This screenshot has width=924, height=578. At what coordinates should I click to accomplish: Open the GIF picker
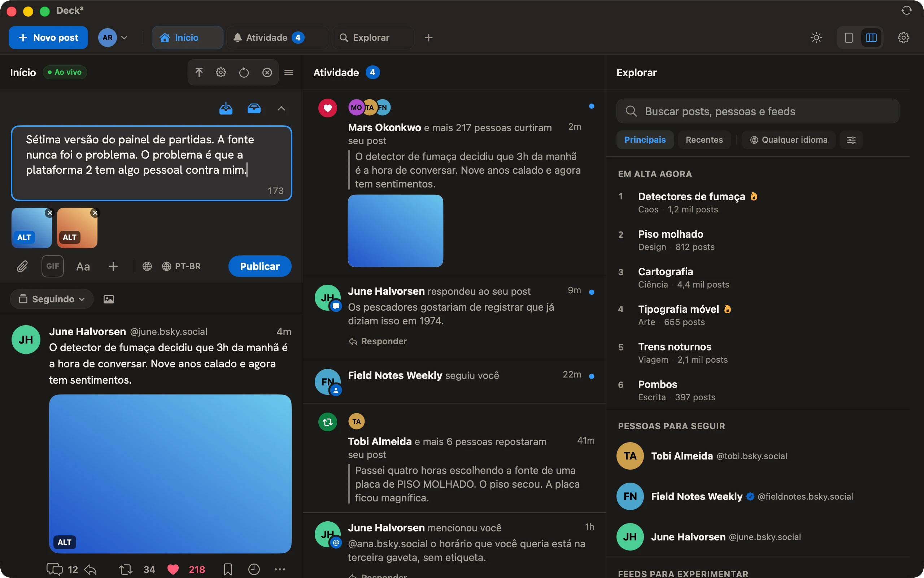pyautogui.click(x=53, y=266)
